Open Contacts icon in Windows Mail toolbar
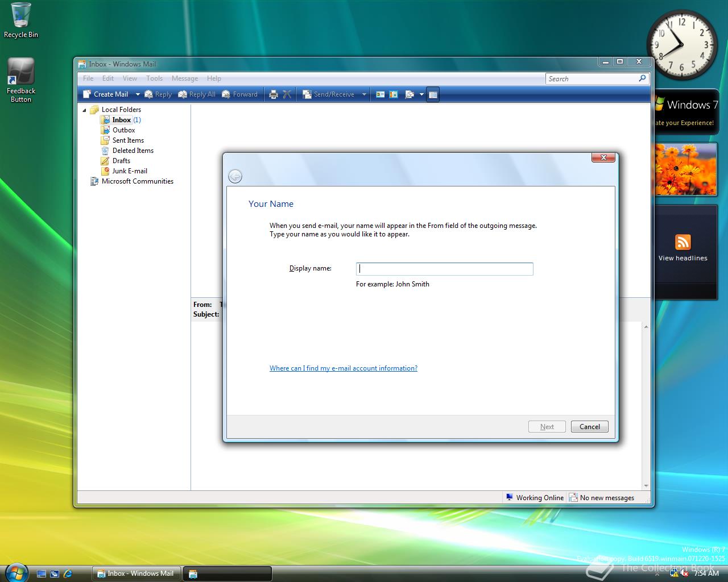Image resolution: width=728 pixels, height=582 pixels. tap(380, 94)
